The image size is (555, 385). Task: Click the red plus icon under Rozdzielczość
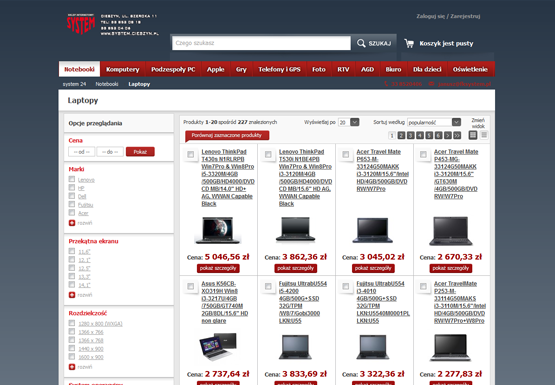pos(72,367)
